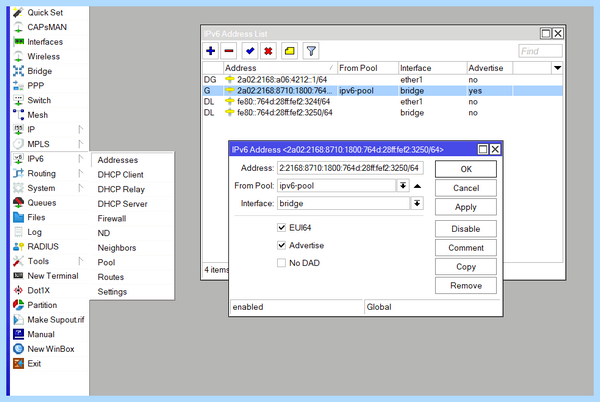Enable the No DAD checkbox
This screenshot has width=600, height=402.
pos(282,263)
